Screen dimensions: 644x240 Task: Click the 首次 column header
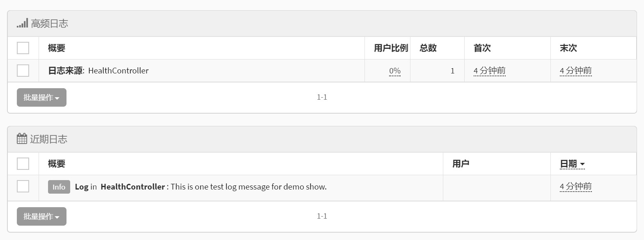click(x=482, y=48)
